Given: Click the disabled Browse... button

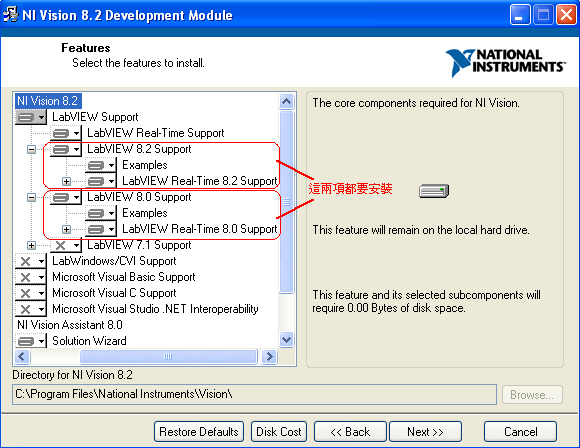Looking at the screenshot, I should coord(532,395).
